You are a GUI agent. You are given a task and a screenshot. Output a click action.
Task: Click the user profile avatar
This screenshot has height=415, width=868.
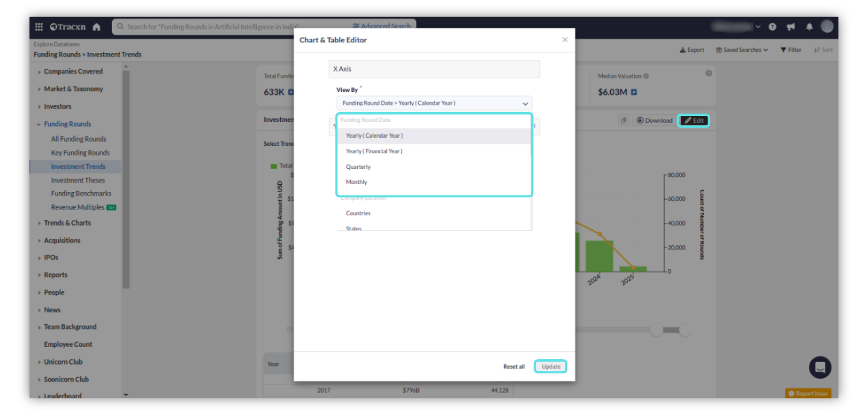point(827,27)
